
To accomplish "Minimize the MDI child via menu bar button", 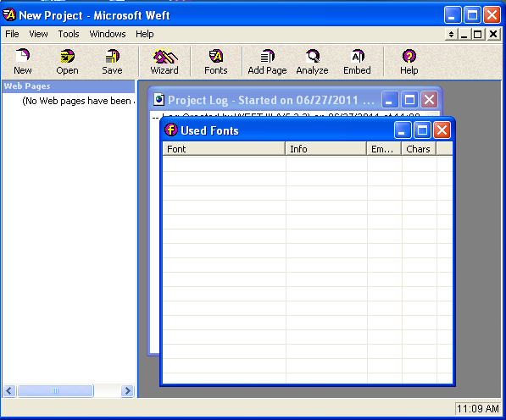I will [464, 34].
